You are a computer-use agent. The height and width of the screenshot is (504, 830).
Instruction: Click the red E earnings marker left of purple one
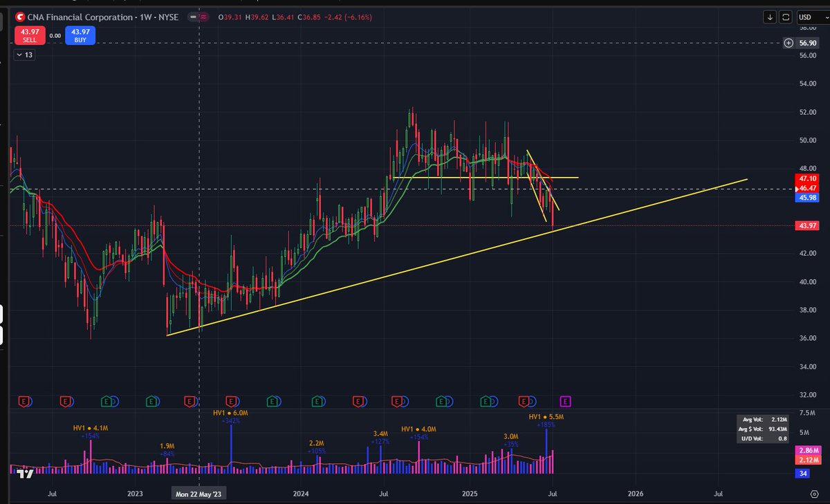point(524,400)
